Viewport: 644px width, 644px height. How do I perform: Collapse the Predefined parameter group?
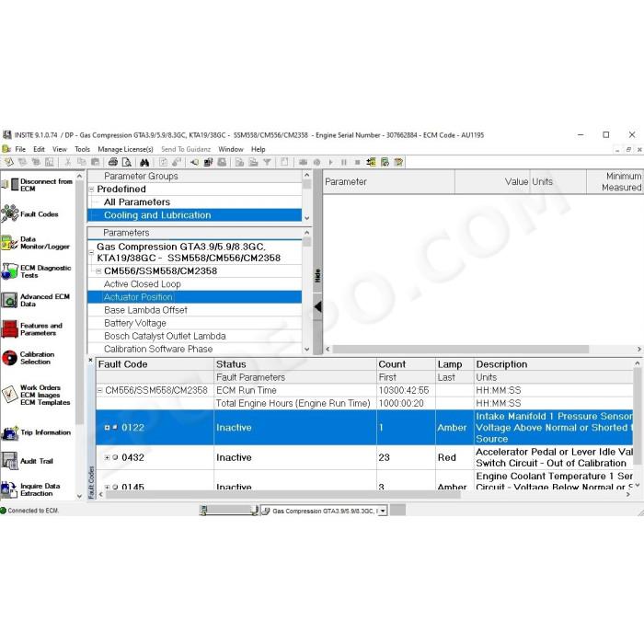tap(92, 190)
